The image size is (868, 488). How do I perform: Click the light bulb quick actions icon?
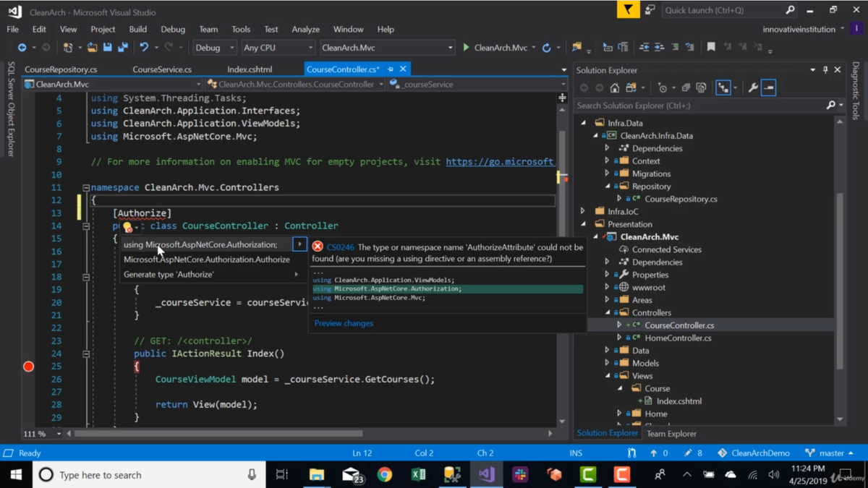tap(127, 227)
